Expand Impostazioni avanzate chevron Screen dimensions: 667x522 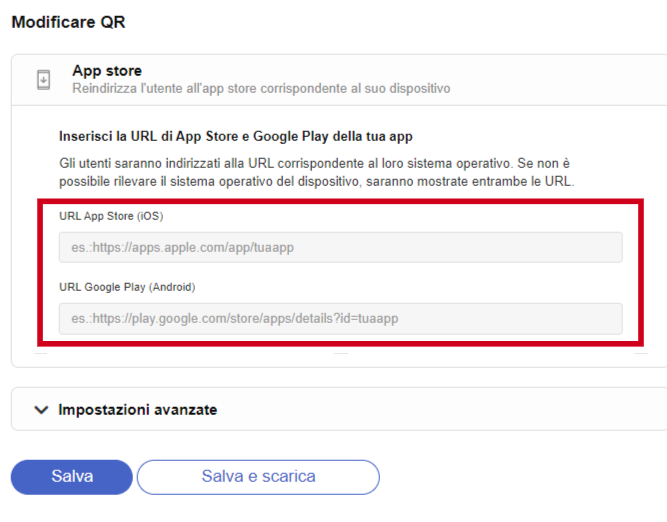(x=41, y=410)
